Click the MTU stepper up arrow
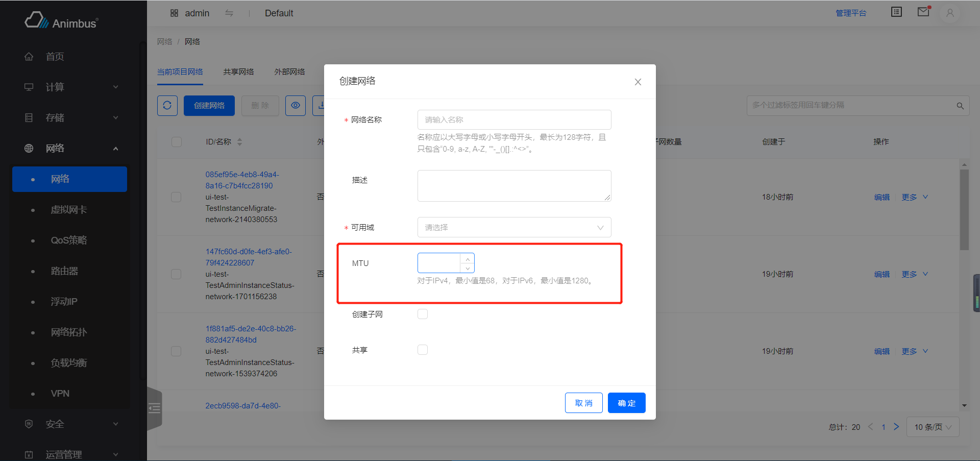980x461 pixels. (468, 258)
